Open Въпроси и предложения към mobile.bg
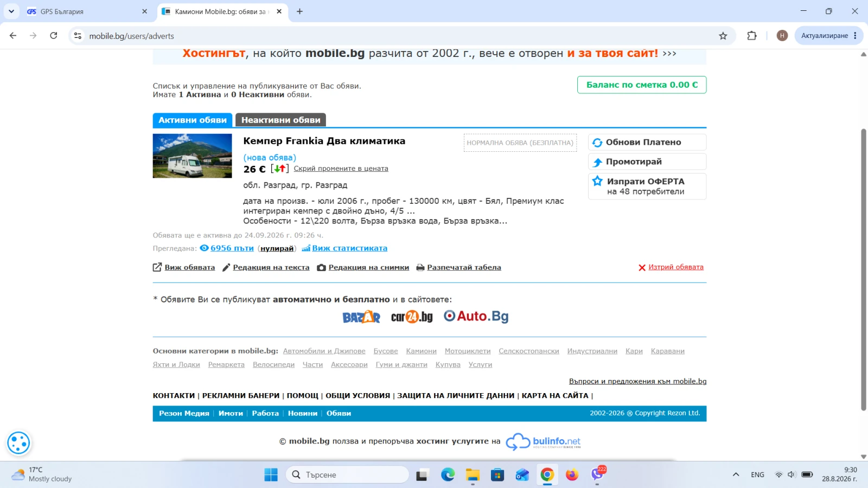 click(x=637, y=381)
